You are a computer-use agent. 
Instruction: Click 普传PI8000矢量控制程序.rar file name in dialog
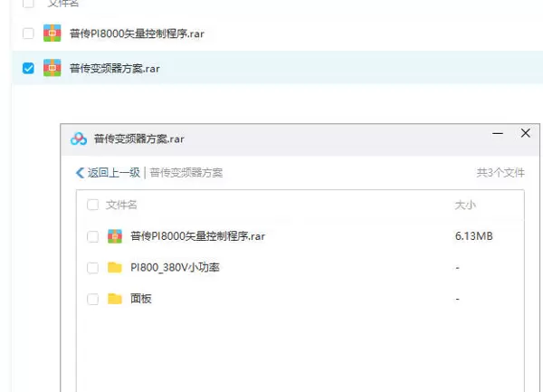[x=197, y=236]
